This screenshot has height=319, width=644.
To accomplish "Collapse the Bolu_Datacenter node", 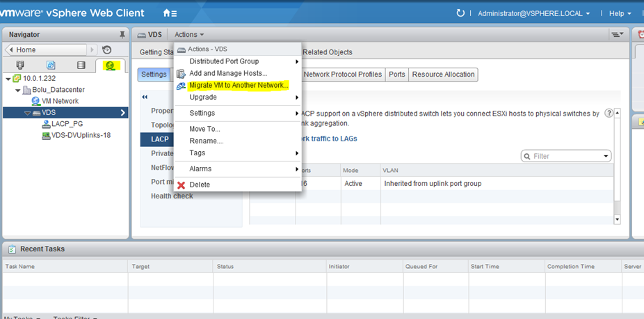I will (x=17, y=90).
